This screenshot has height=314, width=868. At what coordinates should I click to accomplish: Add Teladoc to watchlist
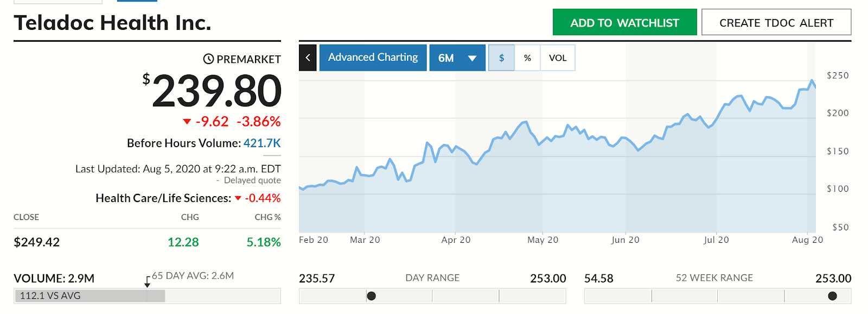pos(624,22)
